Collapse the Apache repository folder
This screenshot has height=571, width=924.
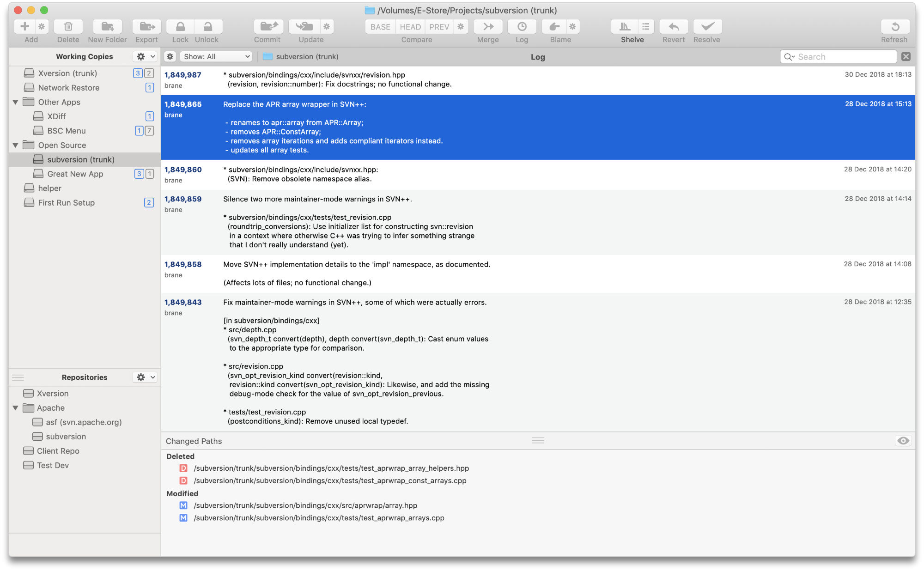coord(15,408)
